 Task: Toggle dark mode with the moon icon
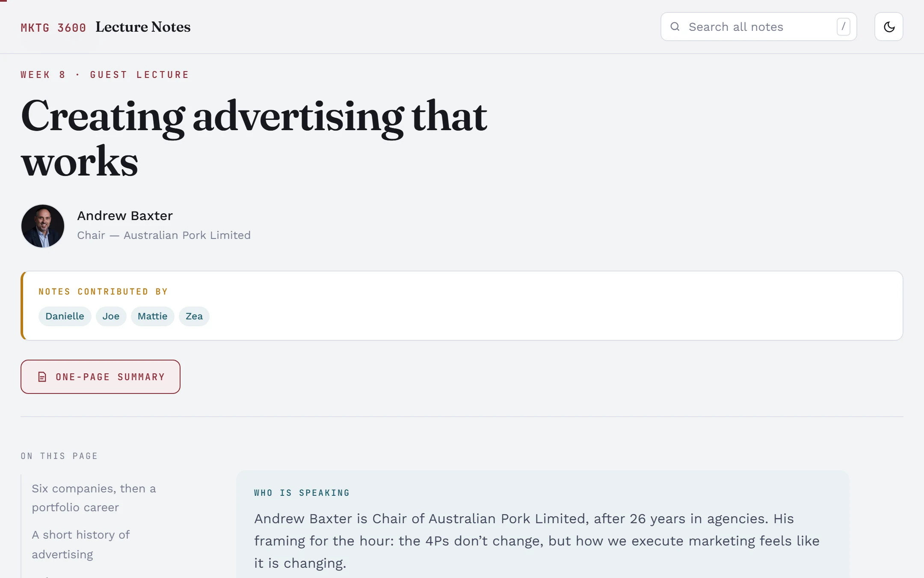[x=889, y=27]
